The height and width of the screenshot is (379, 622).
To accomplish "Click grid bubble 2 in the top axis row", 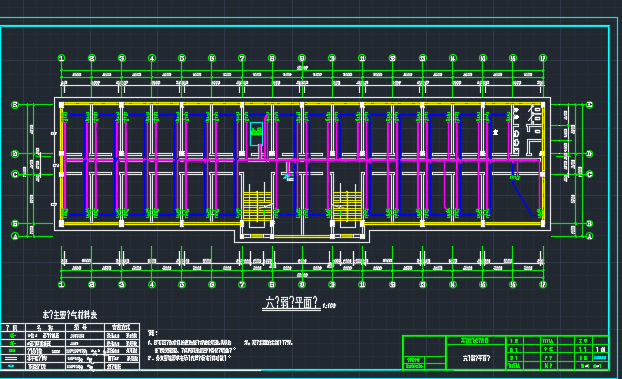I will click(x=92, y=58).
